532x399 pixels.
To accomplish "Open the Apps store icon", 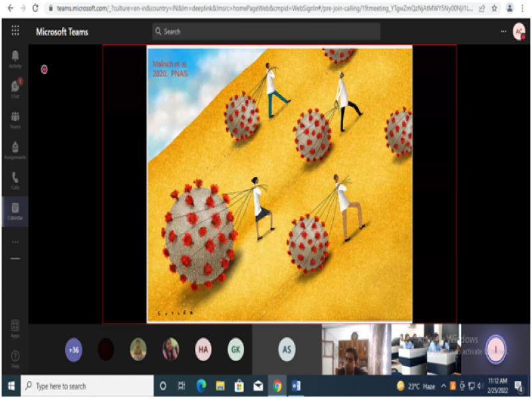I will [15, 328].
